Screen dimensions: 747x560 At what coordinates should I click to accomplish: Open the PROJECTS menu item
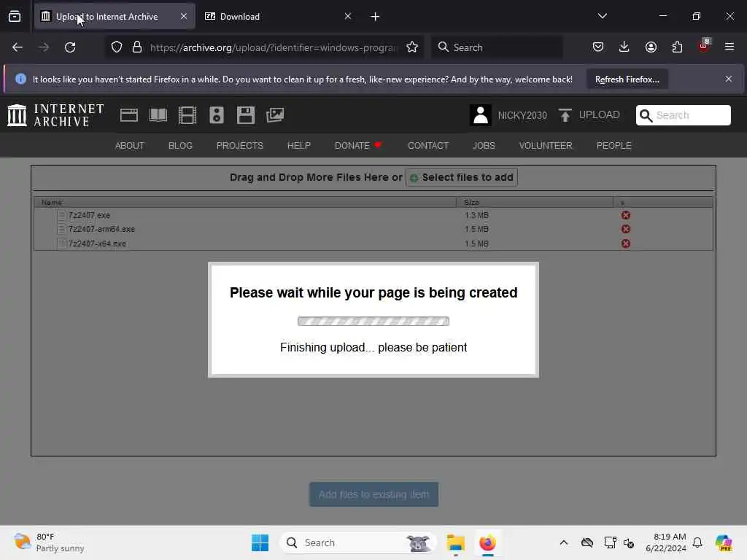tap(239, 146)
